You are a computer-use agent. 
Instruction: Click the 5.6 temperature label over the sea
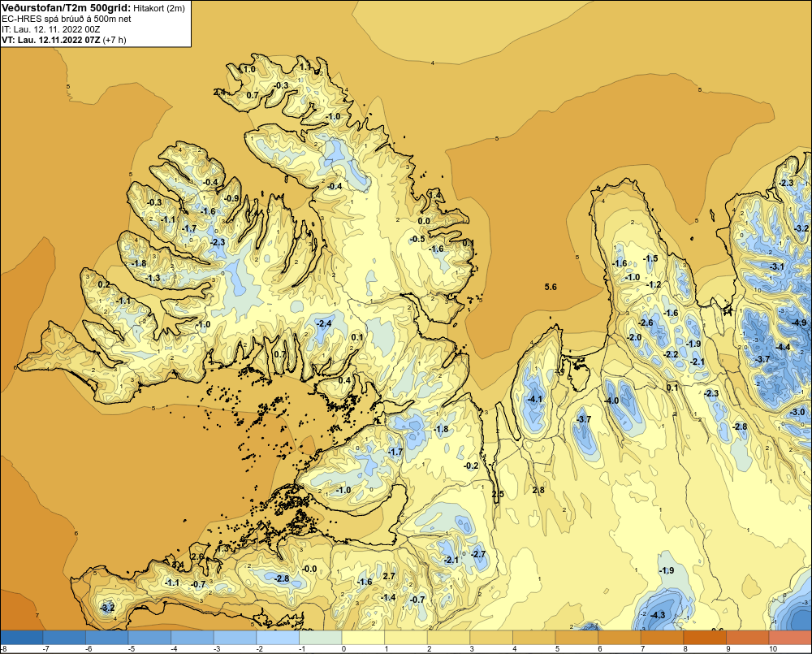coord(551,287)
